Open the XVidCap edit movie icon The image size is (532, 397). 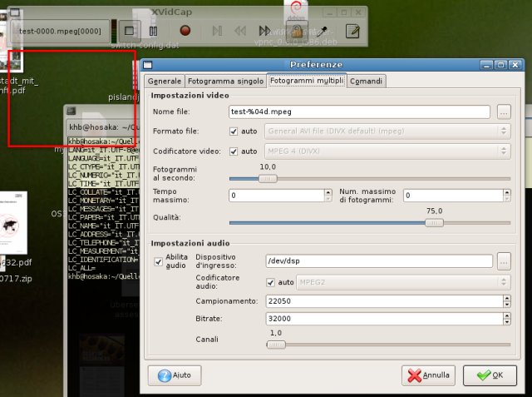coord(352,32)
